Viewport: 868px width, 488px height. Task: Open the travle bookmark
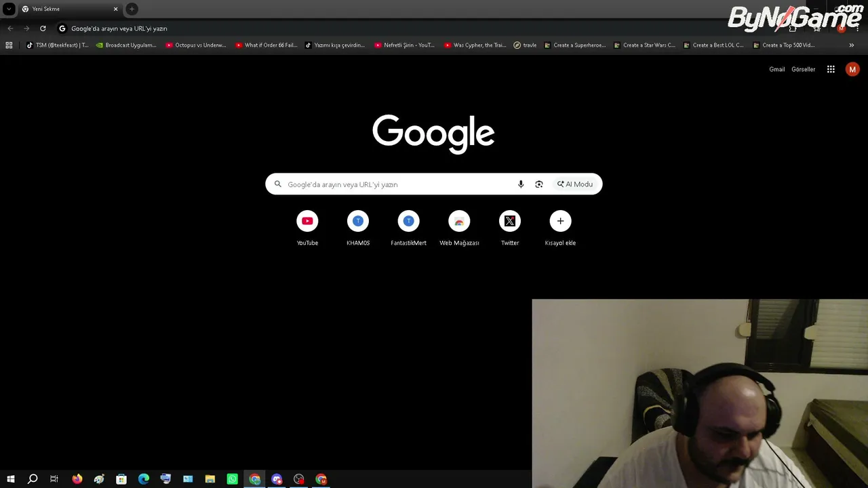point(526,45)
